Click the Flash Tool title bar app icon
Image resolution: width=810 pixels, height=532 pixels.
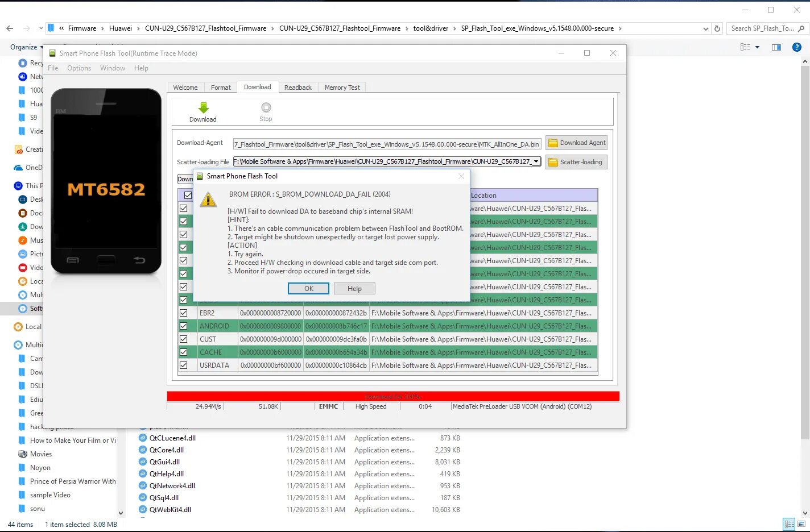[53, 53]
